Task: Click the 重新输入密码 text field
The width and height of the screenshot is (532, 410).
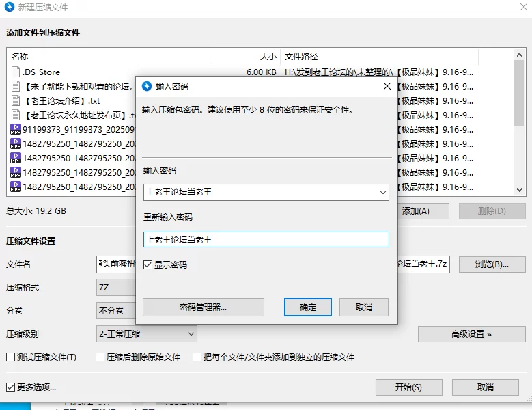Action: [266, 240]
